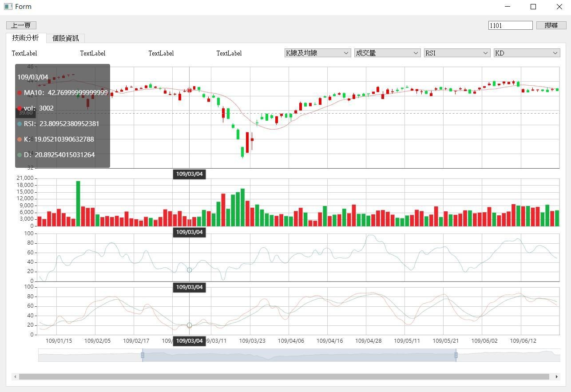Click the horizontal scrollbar thumb

pyautogui.click(x=284, y=376)
